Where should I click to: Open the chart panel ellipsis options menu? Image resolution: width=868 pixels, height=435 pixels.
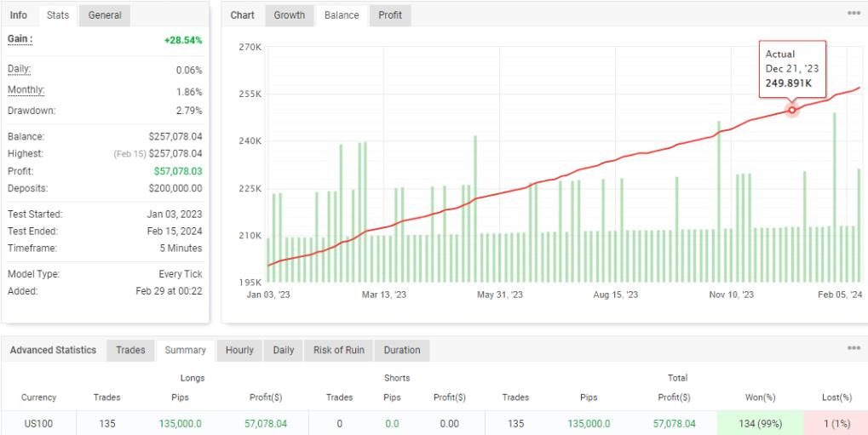click(x=854, y=14)
